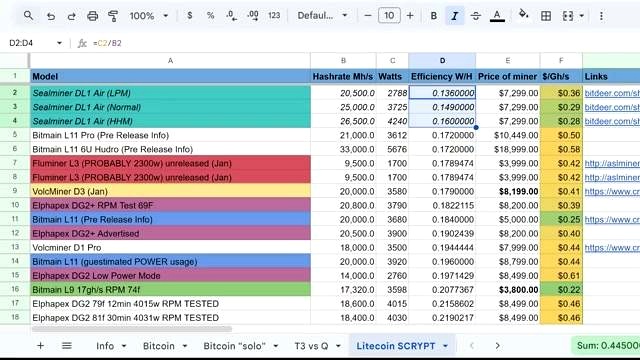The height and width of the screenshot is (360, 640).
Task: Open Litecoin SCRYPT tab dropdown arrow
Action: pyautogui.click(x=445, y=346)
